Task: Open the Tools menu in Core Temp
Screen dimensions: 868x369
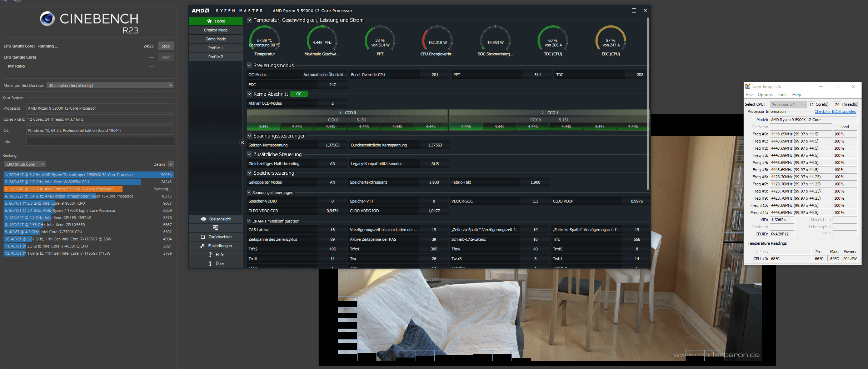Action: 782,95
